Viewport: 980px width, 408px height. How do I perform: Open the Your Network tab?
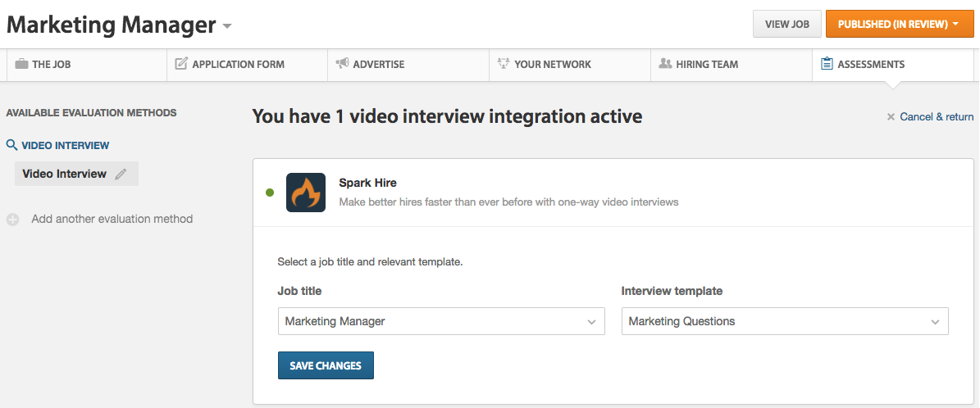click(552, 64)
